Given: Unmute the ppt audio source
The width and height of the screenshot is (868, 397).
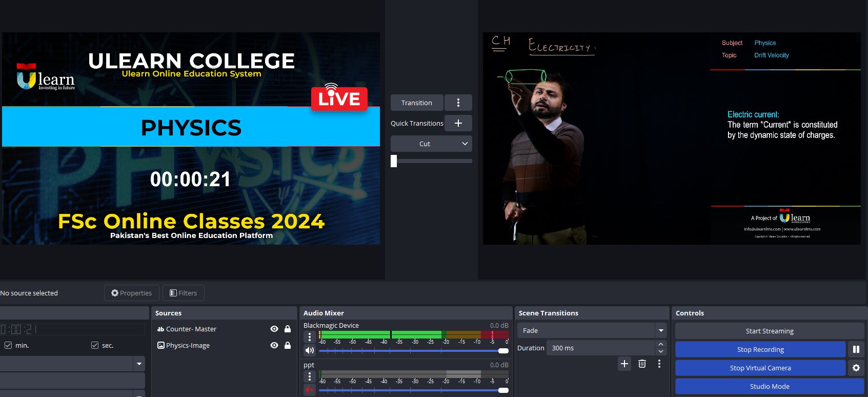Looking at the screenshot, I should pos(309,390).
